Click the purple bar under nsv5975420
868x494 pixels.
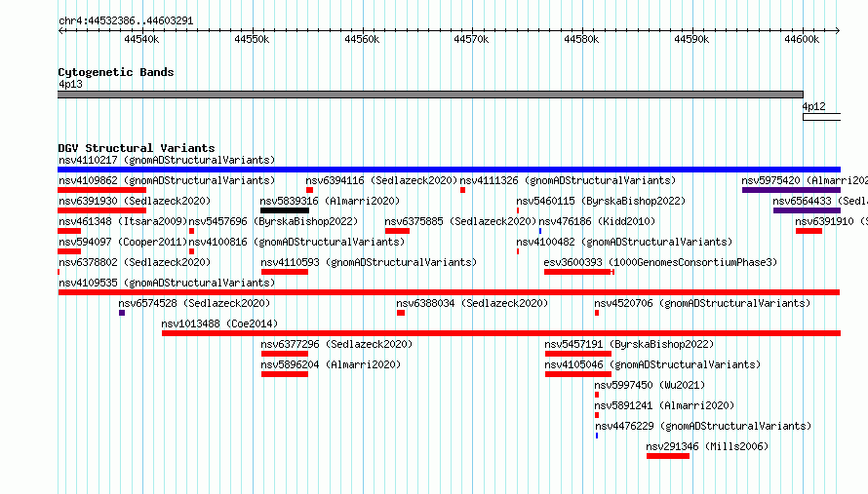click(x=791, y=190)
